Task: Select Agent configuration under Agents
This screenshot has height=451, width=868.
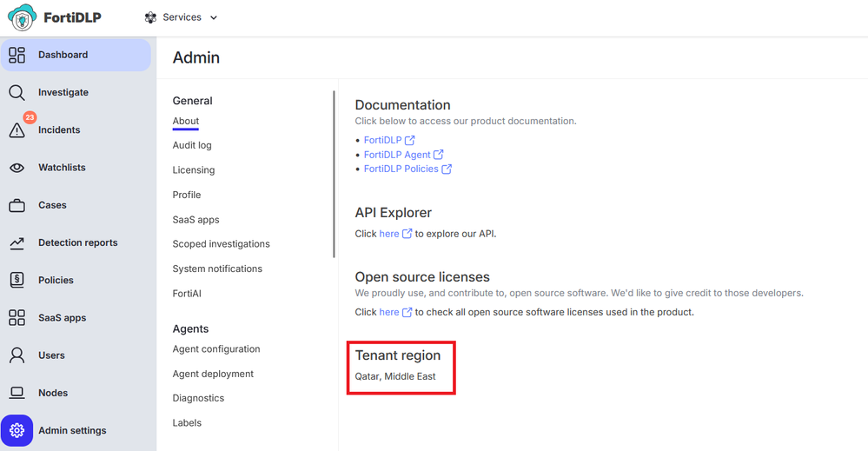Action: (x=216, y=349)
